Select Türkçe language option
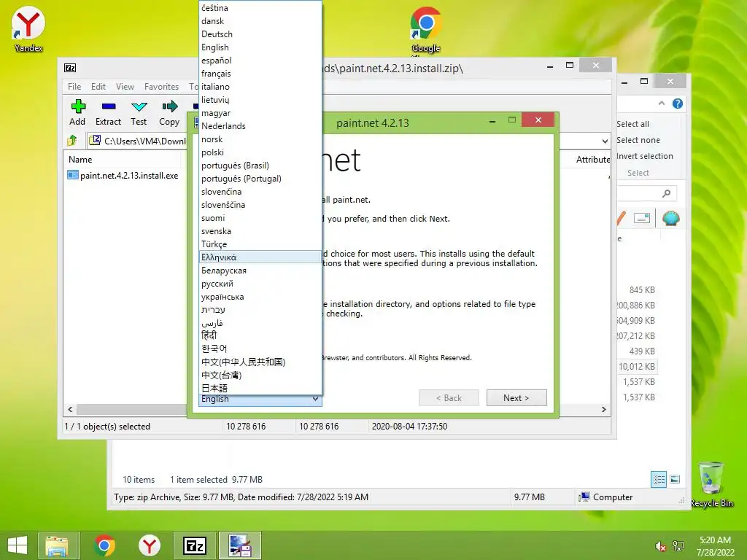 [x=260, y=244]
